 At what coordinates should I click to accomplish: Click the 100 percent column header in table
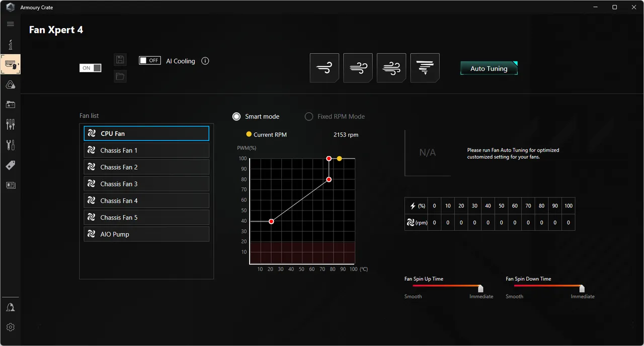pyautogui.click(x=569, y=206)
